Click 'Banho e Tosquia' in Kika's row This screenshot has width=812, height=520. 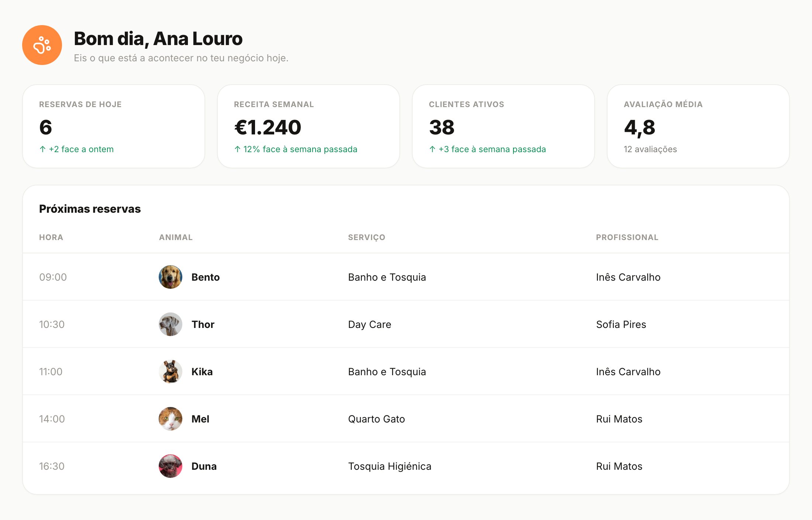[x=387, y=372]
